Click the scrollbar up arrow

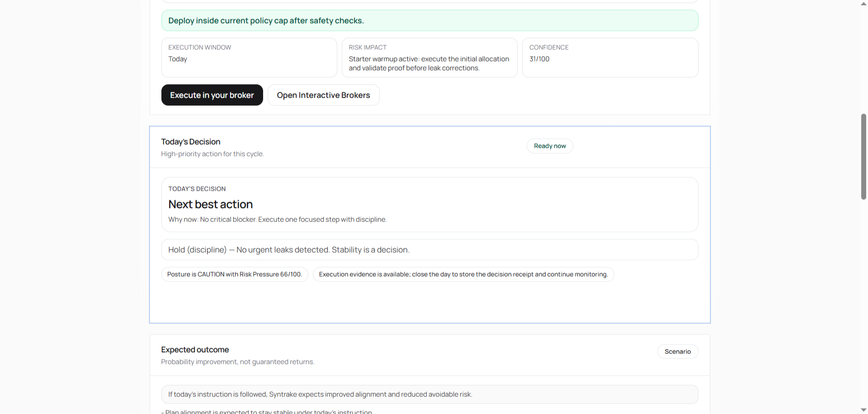pos(863,3)
